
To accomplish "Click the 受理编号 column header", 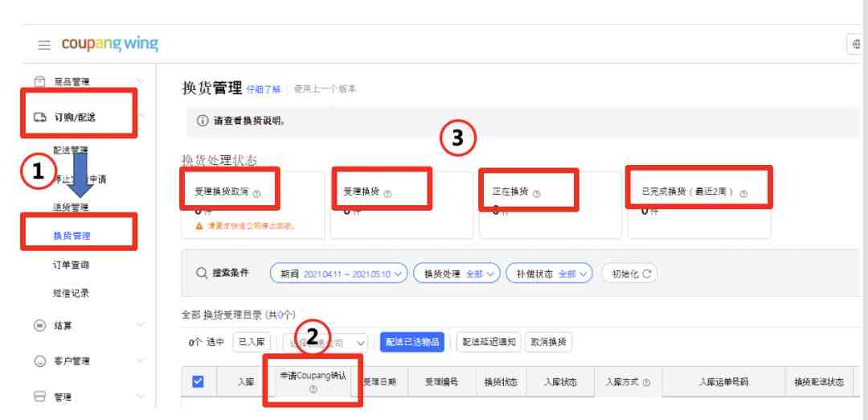I will (x=441, y=382).
